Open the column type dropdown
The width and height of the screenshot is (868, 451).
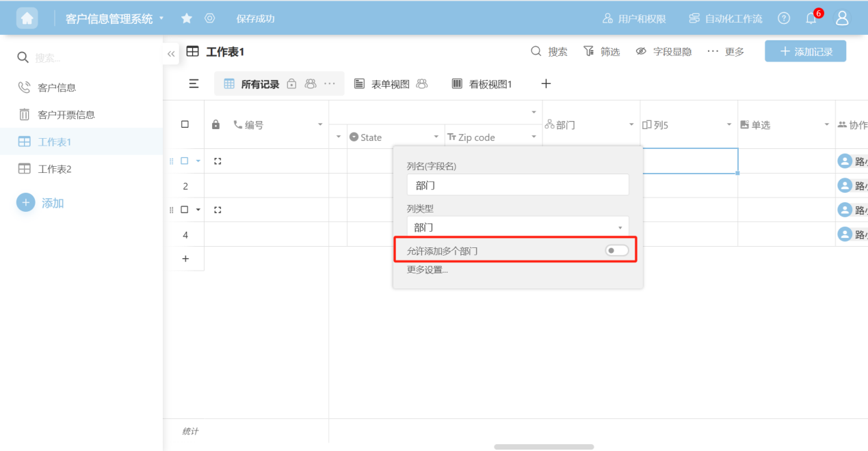tap(517, 228)
